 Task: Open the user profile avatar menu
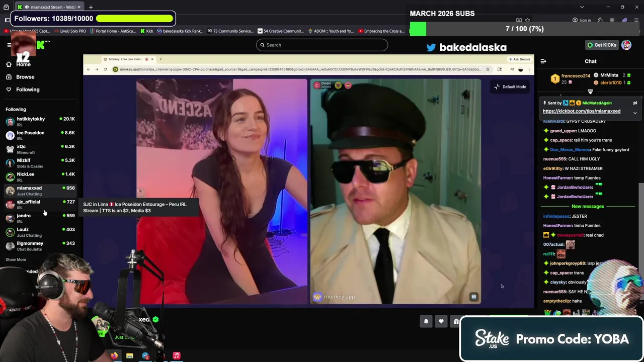pyautogui.click(x=626, y=45)
